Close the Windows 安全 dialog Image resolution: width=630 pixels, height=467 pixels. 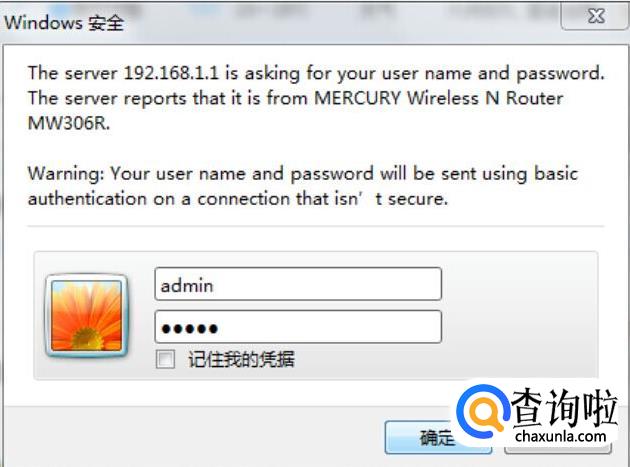pos(595,16)
